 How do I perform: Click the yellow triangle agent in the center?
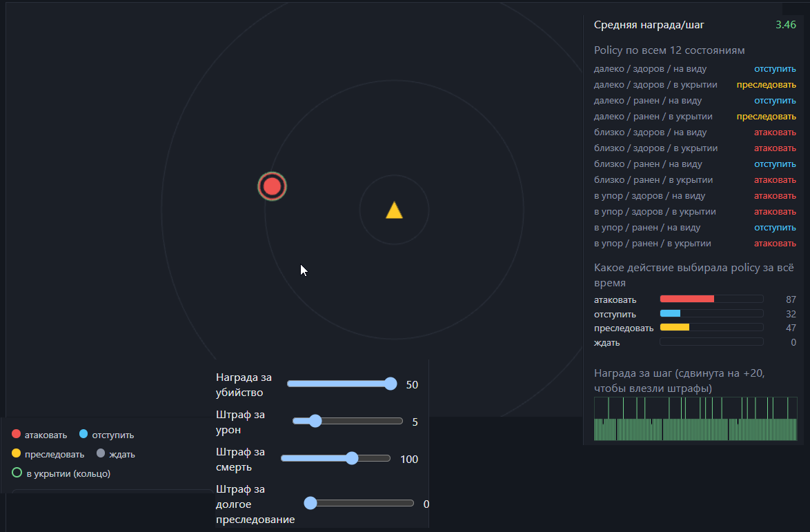point(394,210)
